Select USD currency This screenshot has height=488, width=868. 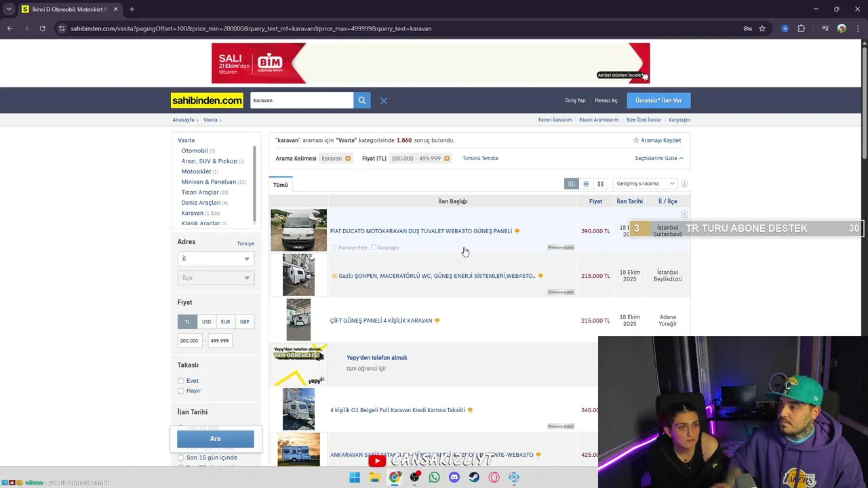point(206,322)
